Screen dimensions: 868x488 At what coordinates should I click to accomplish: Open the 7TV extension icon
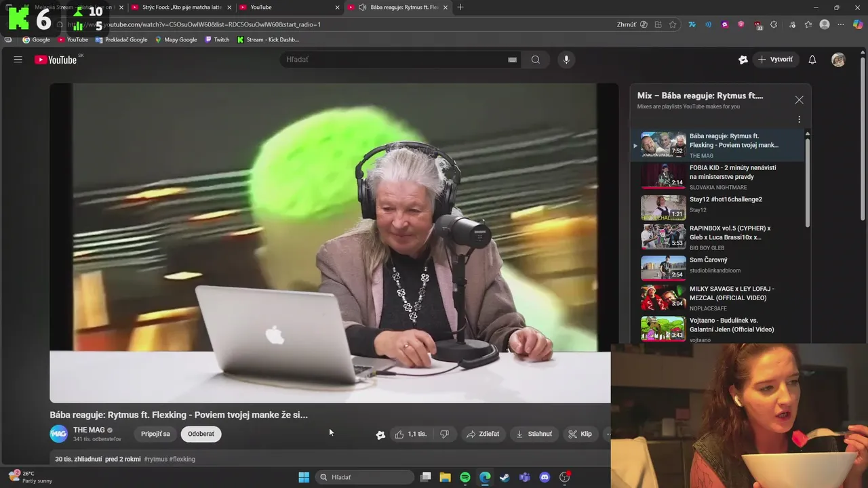[692, 24]
